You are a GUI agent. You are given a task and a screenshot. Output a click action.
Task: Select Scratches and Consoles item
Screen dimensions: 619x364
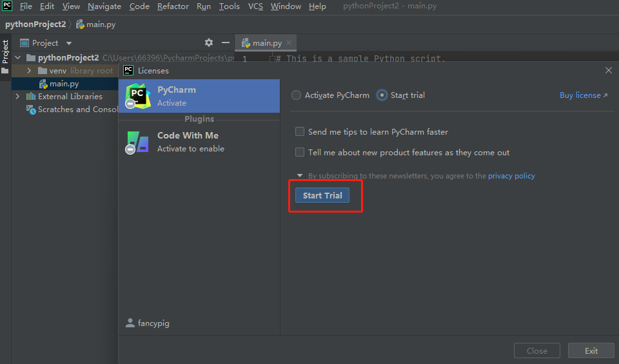pyautogui.click(x=72, y=110)
